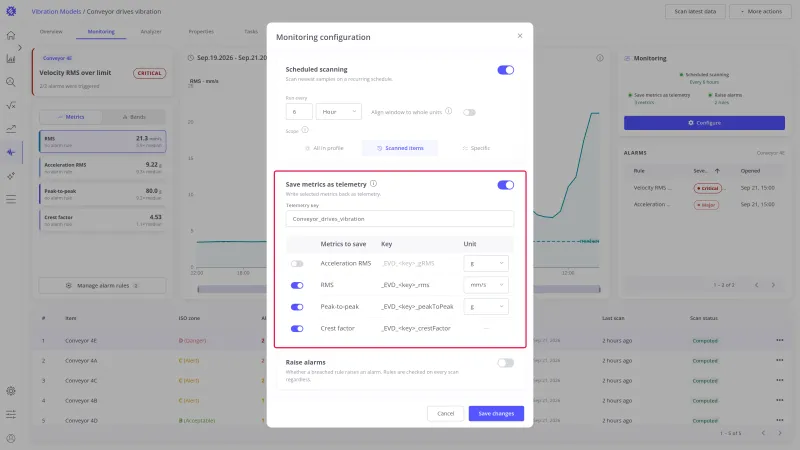Open Vibration Models breadcrumb link

[56, 11]
